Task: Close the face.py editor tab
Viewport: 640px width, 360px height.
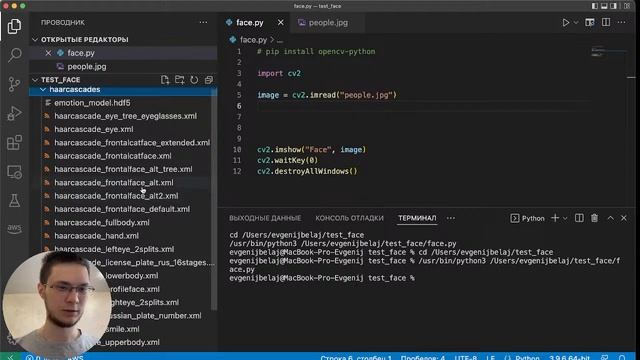Action: click(280, 23)
